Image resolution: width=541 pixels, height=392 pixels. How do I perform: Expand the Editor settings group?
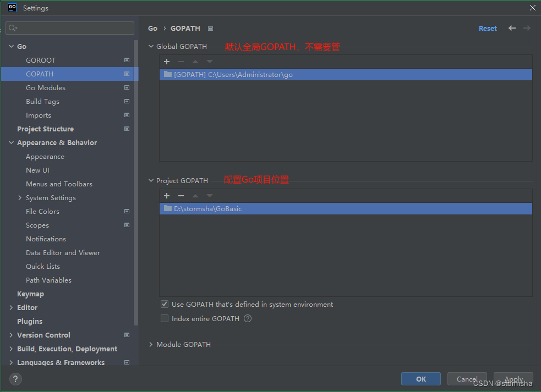coord(11,307)
